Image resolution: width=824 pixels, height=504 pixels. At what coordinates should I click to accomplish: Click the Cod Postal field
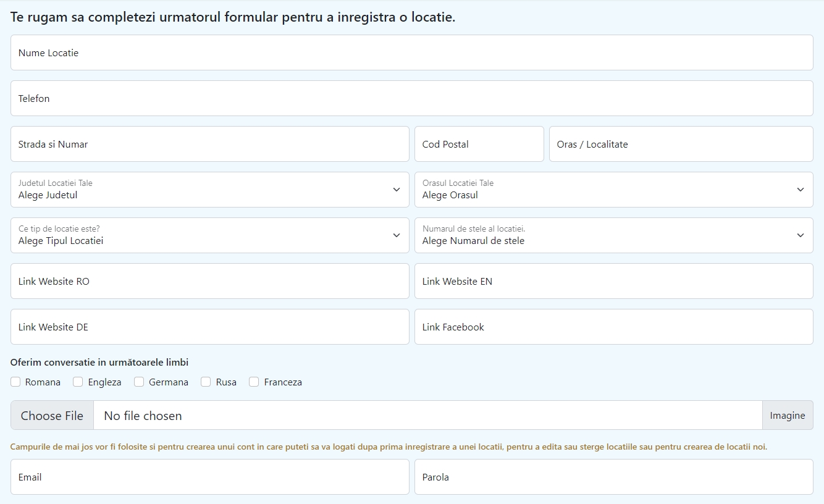click(479, 144)
